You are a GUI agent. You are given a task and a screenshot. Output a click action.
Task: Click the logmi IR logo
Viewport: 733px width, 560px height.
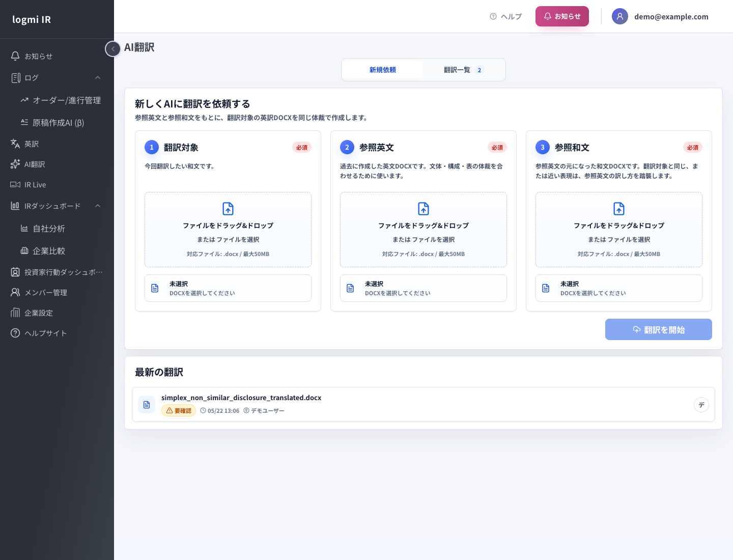32,19
